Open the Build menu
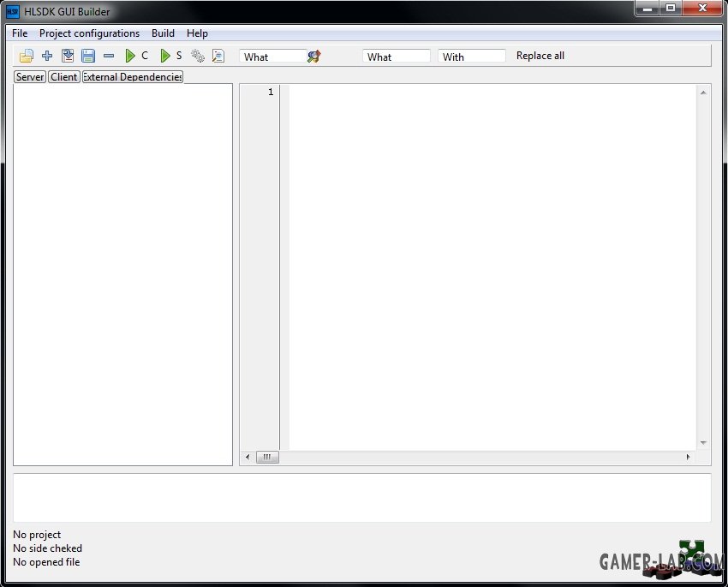This screenshot has height=587, width=728. 163,33
